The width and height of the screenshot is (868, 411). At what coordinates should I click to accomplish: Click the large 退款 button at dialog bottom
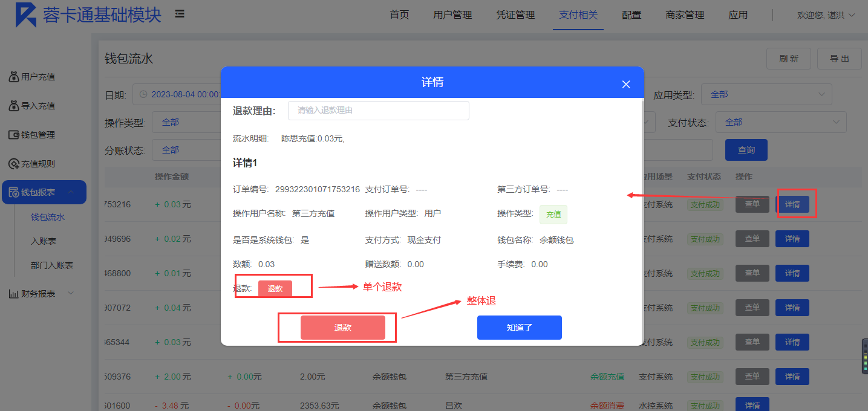(342, 328)
